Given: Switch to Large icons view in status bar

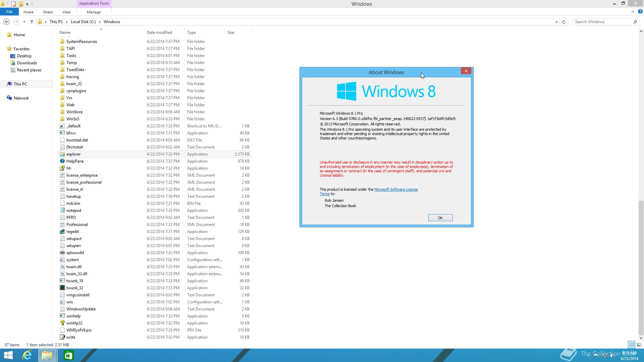Looking at the screenshot, I should pos(639,345).
